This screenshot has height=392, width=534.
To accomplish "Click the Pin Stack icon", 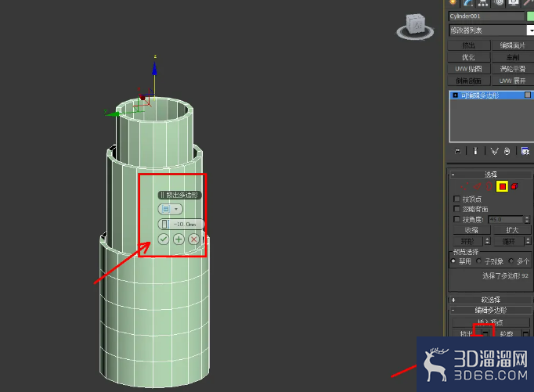I will pos(458,151).
